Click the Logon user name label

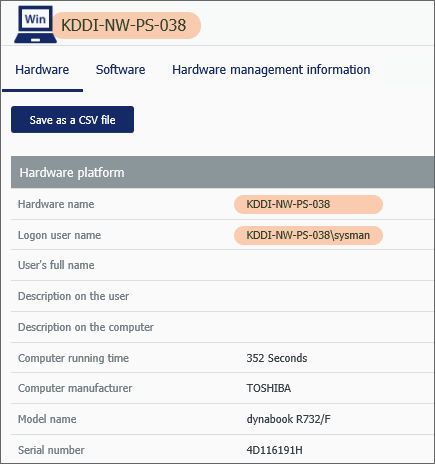59,235
